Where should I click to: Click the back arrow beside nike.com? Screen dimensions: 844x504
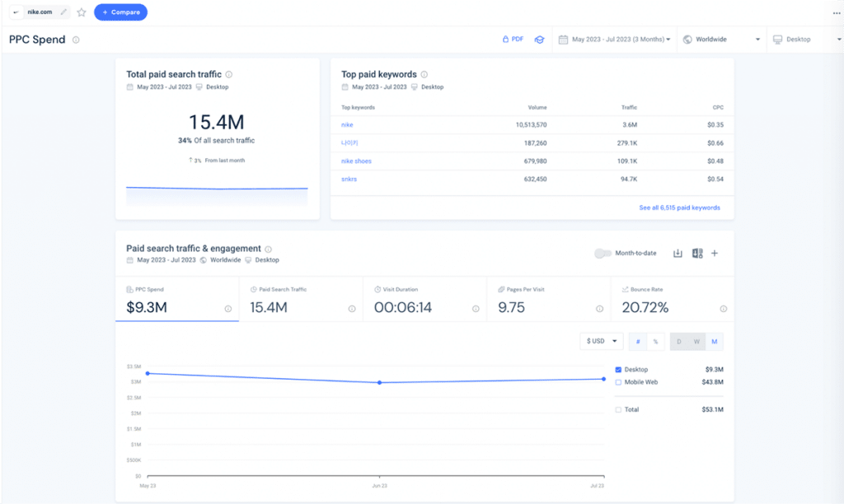point(16,12)
